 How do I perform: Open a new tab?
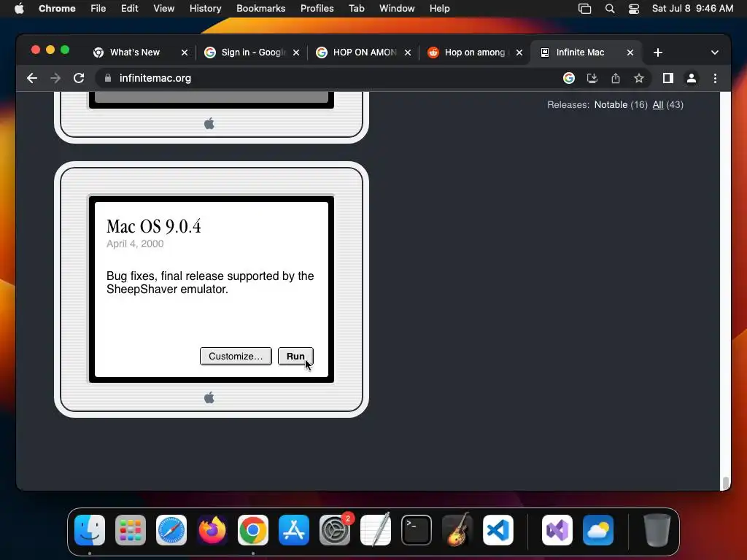coord(658,52)
